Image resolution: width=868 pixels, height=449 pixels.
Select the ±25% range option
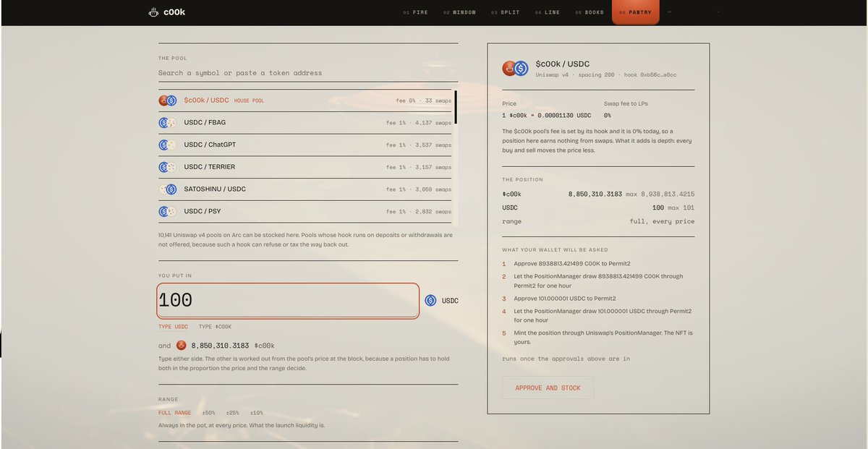[233, 413]
